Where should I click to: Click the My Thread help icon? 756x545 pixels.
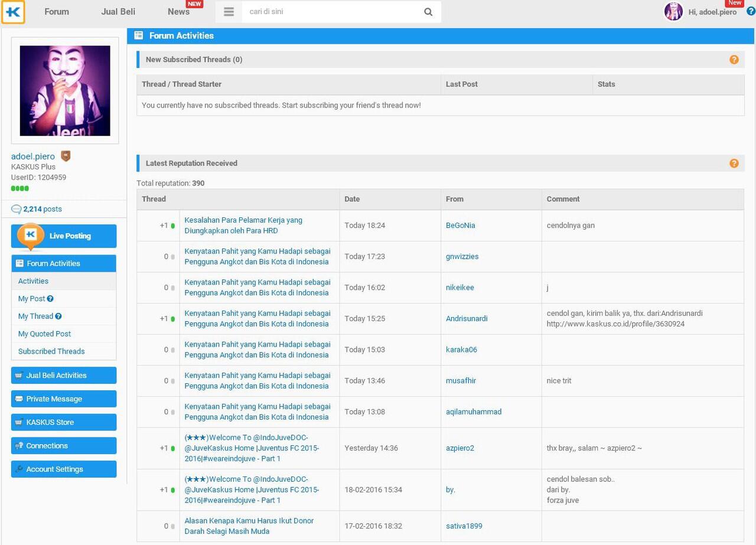point(58,316)
